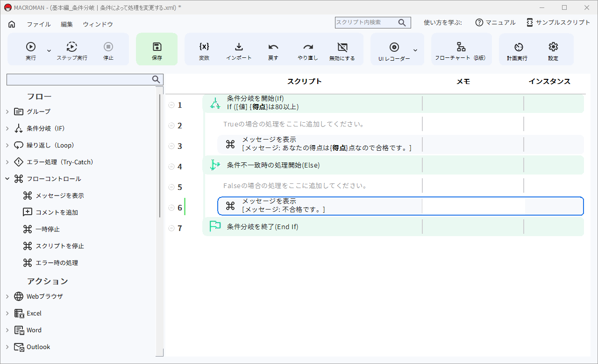This screenshot has height=364, width=598.
Task: Click the Excel category icon
Action: [19, 313]
